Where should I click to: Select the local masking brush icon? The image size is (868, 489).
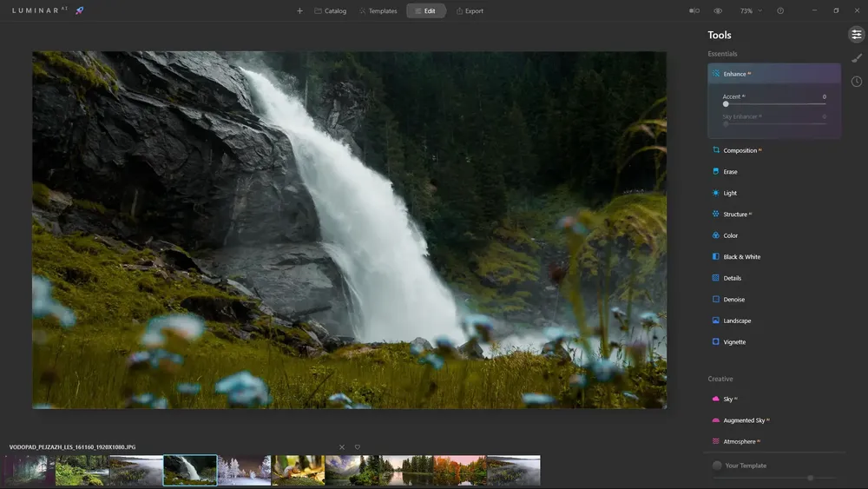point(857,58)
